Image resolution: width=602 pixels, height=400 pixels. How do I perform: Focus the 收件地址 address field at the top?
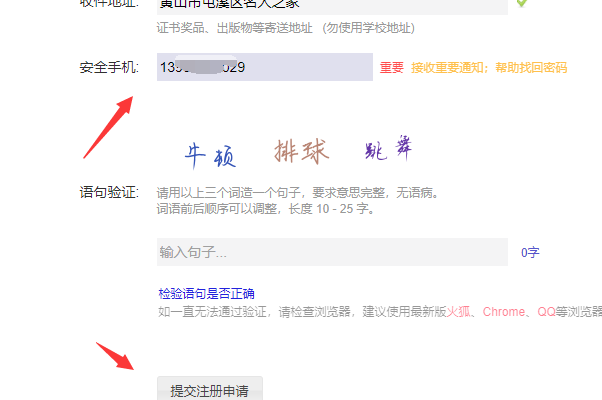tap(332, 6)
